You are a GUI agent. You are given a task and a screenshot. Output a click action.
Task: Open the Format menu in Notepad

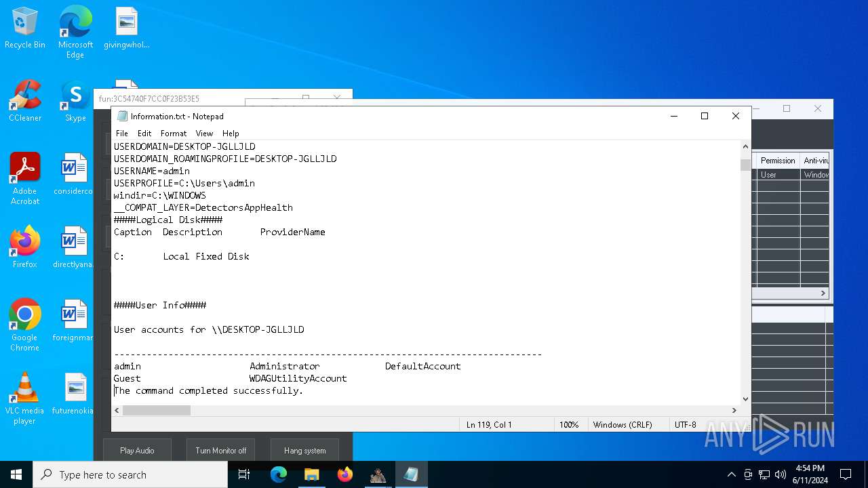[174, 134]
